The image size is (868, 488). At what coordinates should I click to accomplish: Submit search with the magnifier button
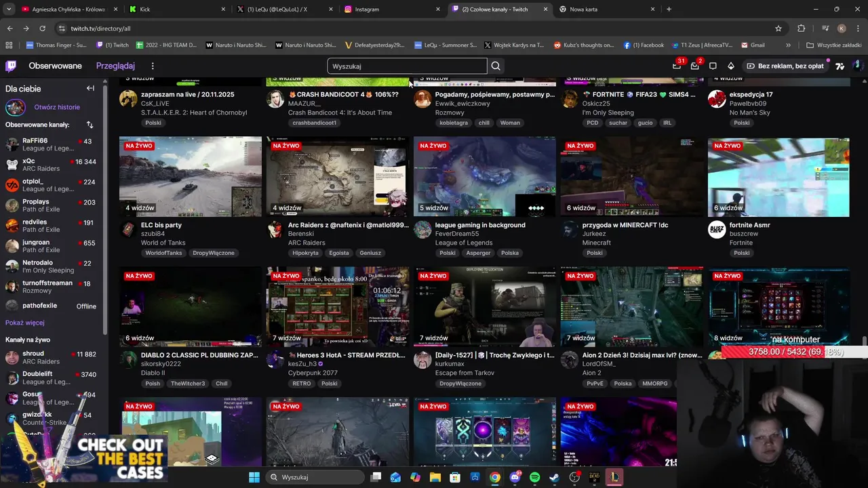pos(496,66)
